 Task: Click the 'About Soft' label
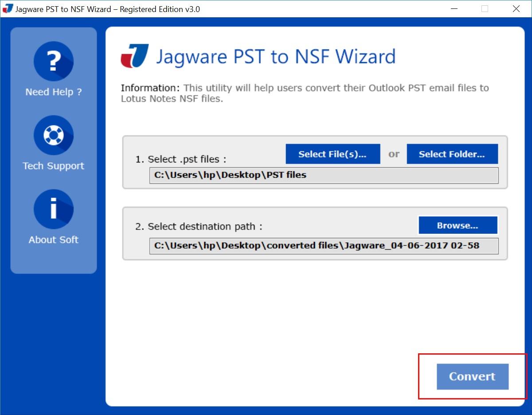pos(54,240)
